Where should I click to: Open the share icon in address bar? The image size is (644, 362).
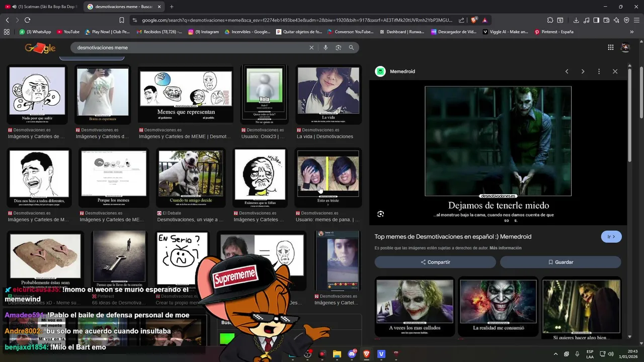[461, 20]
